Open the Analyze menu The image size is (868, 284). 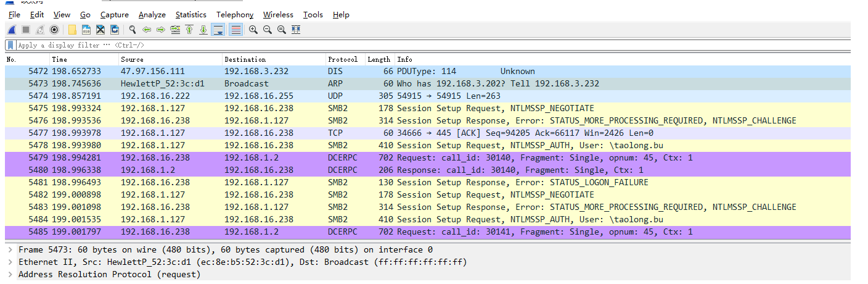tap(152, 14)
